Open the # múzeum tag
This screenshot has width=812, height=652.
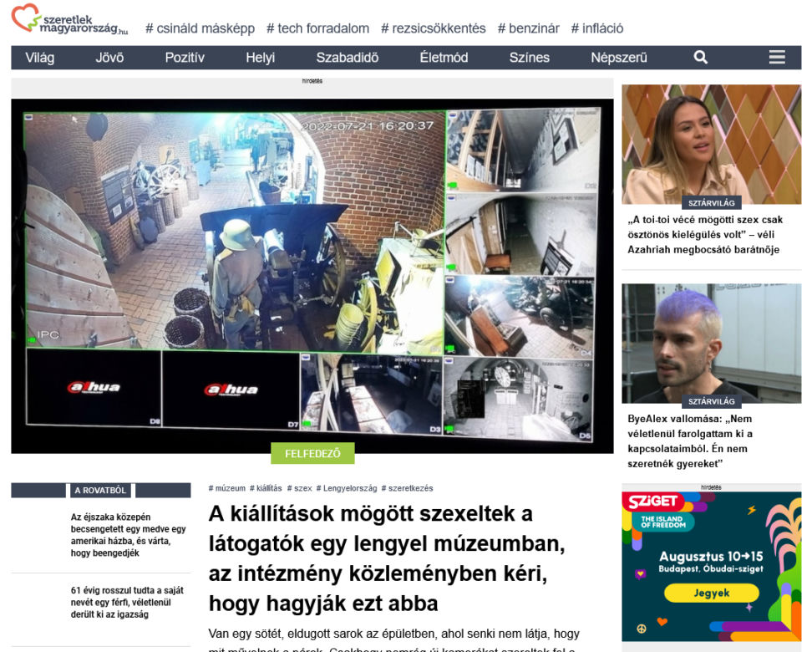pyautogui.click(x=227, y=488)
